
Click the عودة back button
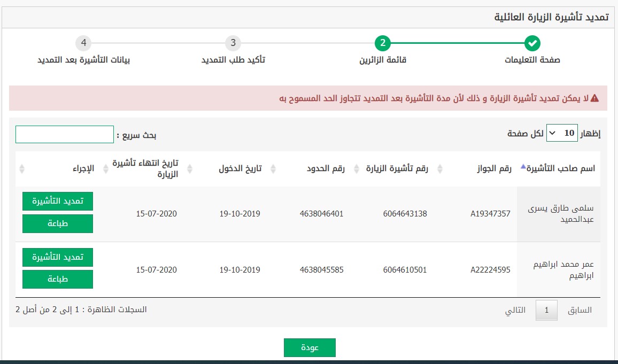click(310, 347)
